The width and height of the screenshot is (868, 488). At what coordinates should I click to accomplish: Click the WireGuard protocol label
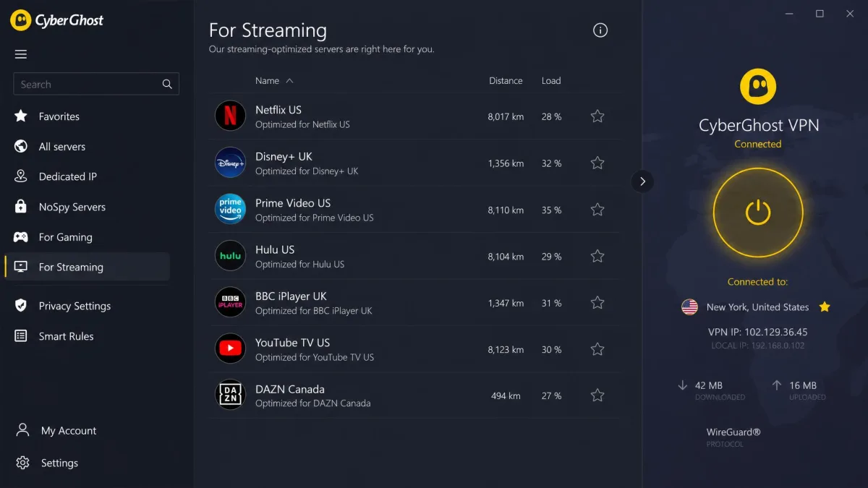pyautogui.click(x=733, y=432)
